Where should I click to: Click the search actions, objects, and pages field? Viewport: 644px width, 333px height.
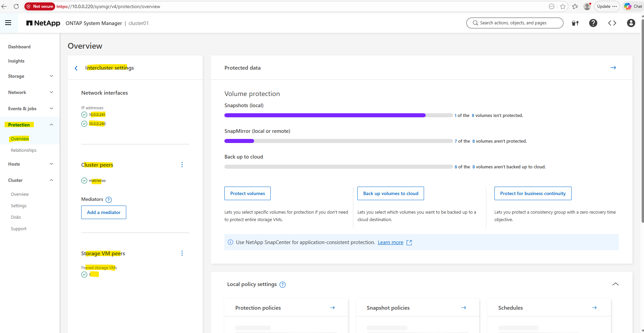[x=514, y=23]
